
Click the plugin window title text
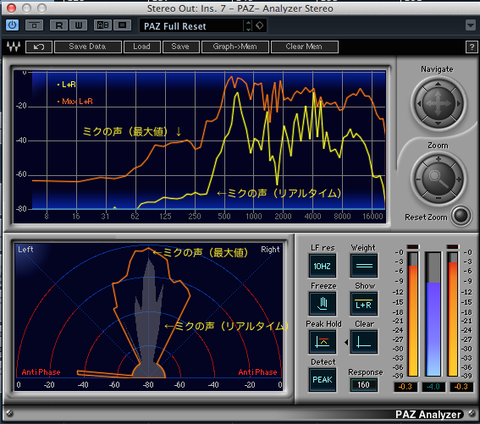coord(240,8)
